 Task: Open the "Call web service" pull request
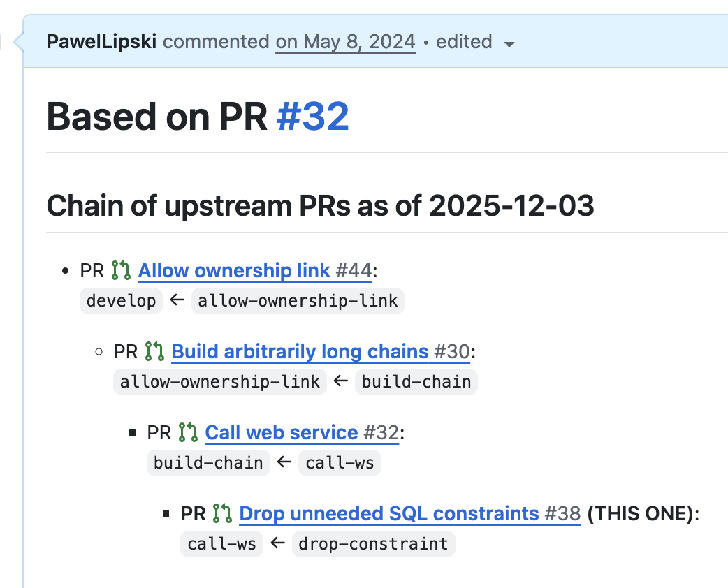282,432
